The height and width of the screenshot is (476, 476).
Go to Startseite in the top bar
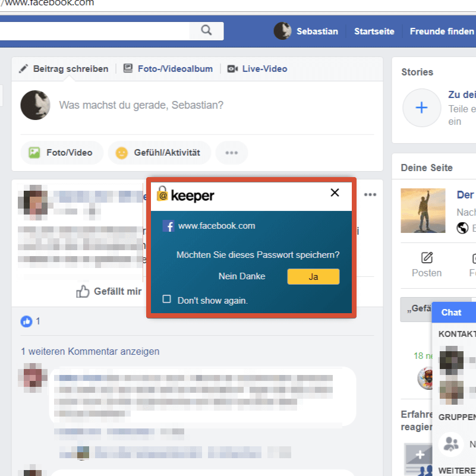click(374, 31)
